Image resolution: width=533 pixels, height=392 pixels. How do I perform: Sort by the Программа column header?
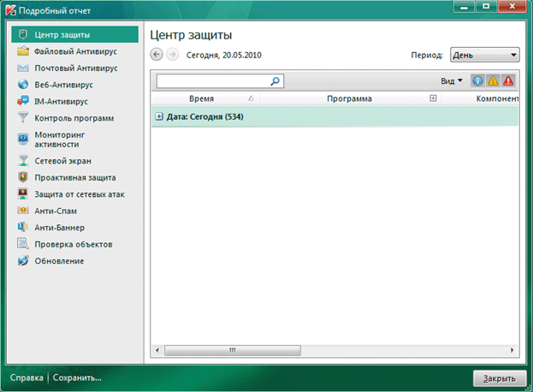[350, 98]
